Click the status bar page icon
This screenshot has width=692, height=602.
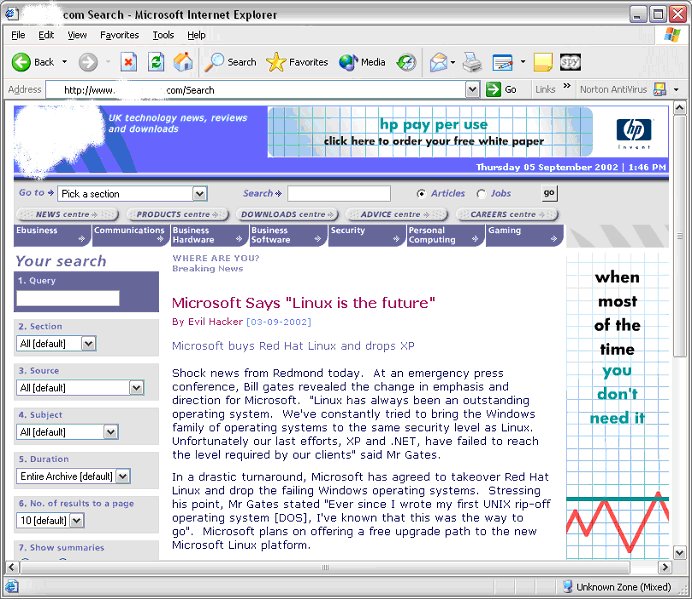(12, 587)
